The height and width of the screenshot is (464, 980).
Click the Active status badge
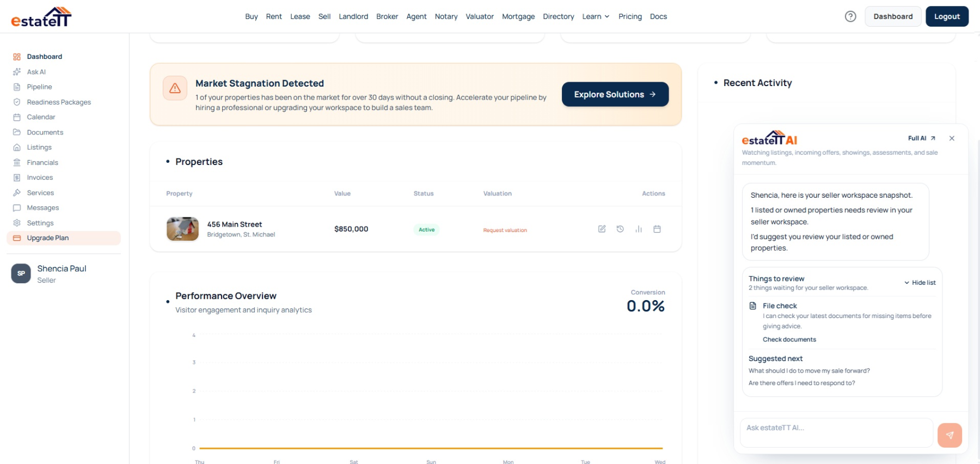[x=426, y=230]
